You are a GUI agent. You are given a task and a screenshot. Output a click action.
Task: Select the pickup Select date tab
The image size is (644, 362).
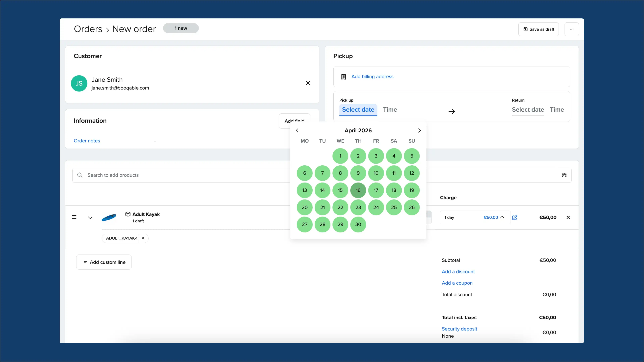click(x=358, y=109)
